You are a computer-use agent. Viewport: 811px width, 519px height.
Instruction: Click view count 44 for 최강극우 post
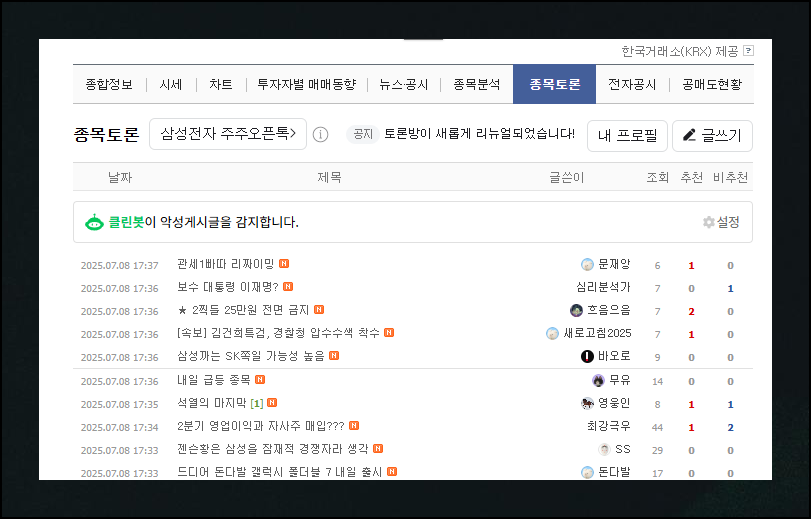657,427
